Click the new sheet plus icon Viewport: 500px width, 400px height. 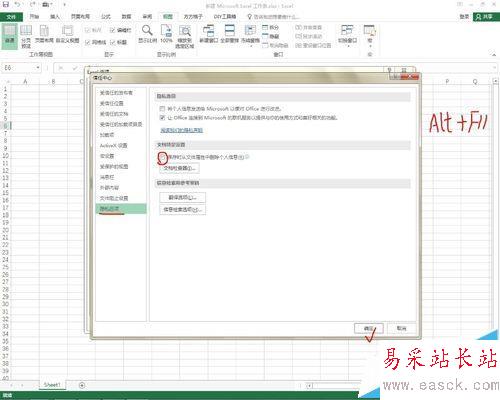click(x=82, y=385)
